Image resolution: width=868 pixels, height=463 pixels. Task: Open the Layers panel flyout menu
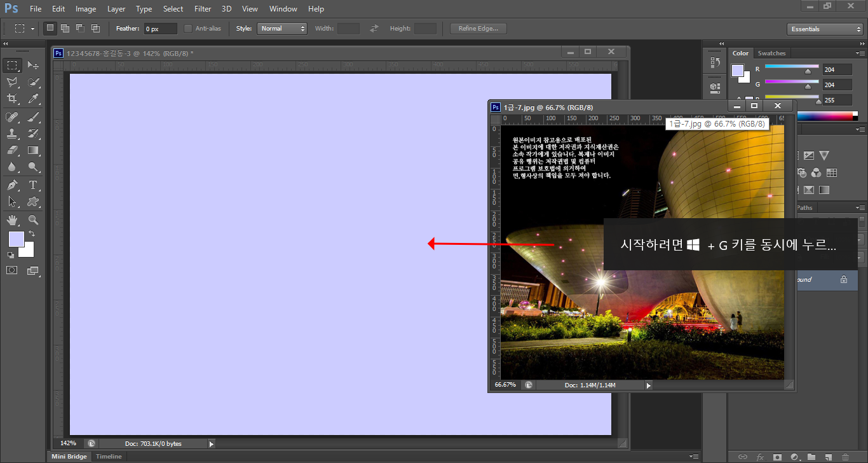click(860, 207)
